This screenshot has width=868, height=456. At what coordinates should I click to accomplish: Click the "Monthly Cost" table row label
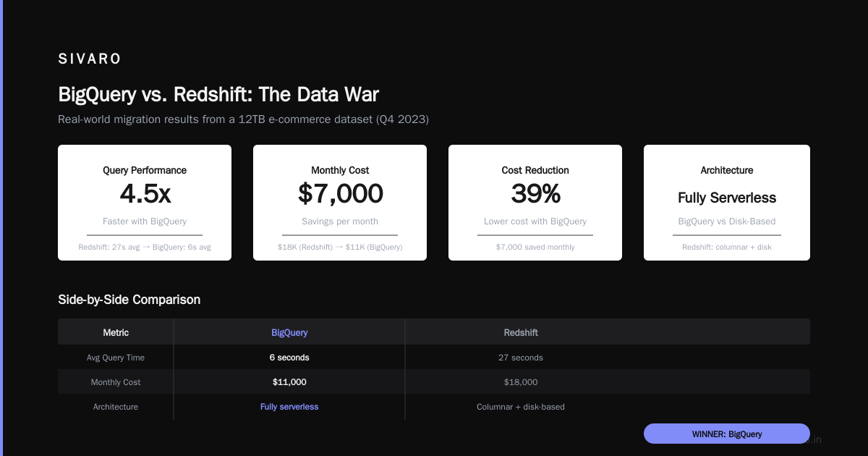pyautogui.click(x=116, y=382)
